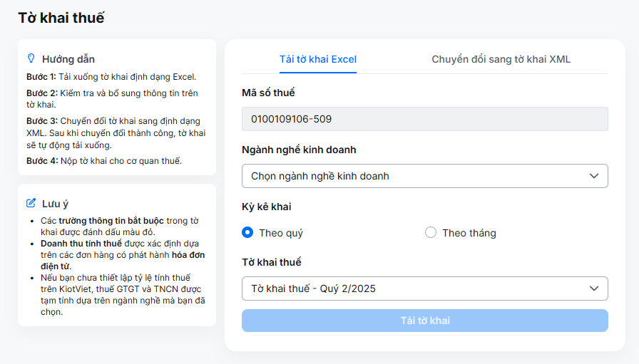Click the Bước 1 instruction line

tap(111, 76)
